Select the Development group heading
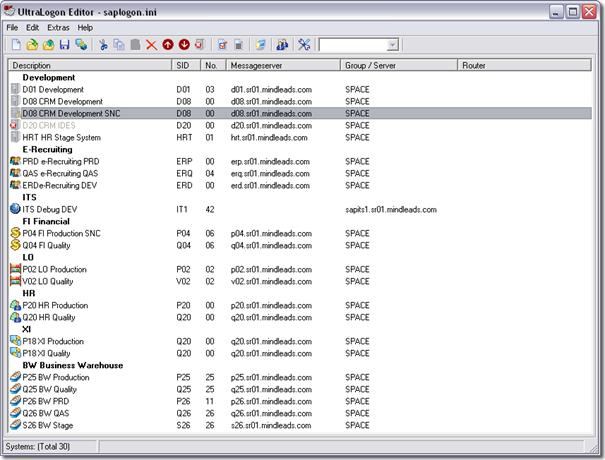The width and height of the screenshot is (605, 460). [x=49, y=77]
